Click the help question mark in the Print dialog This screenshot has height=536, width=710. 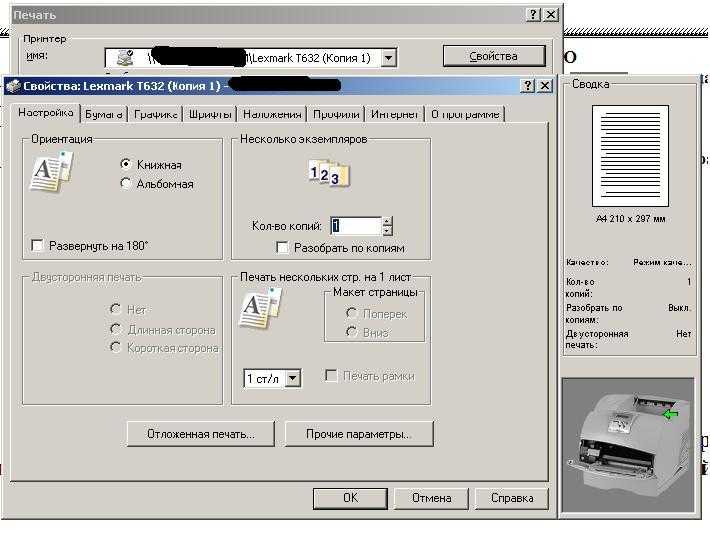tap(533, 14)
